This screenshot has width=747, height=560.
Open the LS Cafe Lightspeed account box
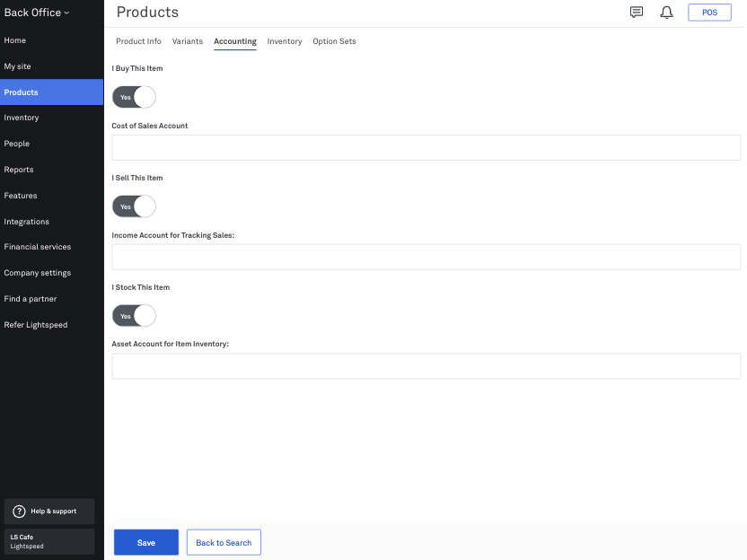tap(49, 542)
